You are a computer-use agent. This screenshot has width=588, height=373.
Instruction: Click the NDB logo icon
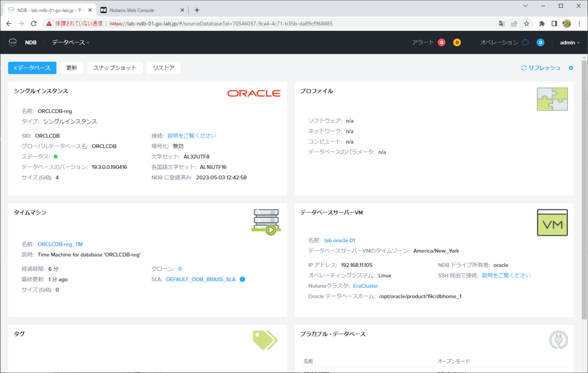tap(13, 43)
